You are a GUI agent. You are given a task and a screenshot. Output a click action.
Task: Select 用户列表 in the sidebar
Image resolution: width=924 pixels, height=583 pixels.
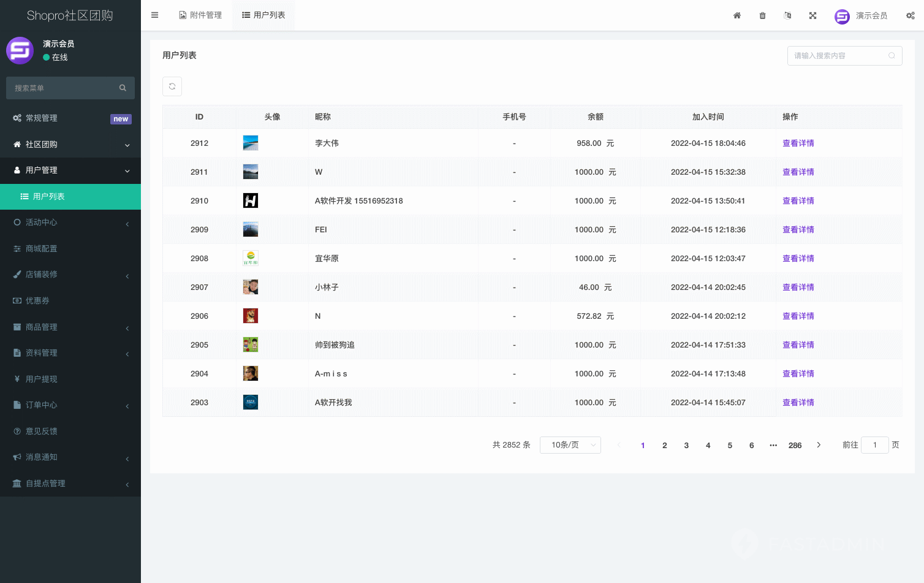pyautogui.click(x=70, y=196)
